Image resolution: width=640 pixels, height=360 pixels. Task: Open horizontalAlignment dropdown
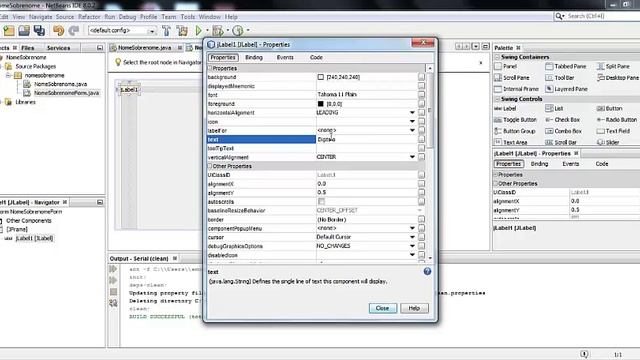point(412,113)
